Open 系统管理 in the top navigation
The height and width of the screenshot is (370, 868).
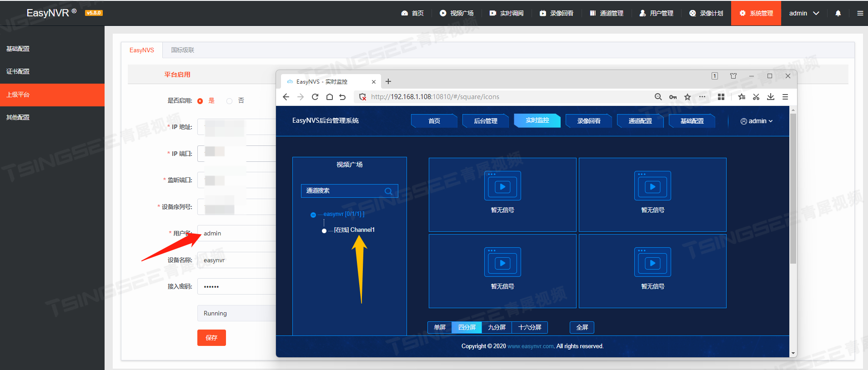[x=756, y=13]
